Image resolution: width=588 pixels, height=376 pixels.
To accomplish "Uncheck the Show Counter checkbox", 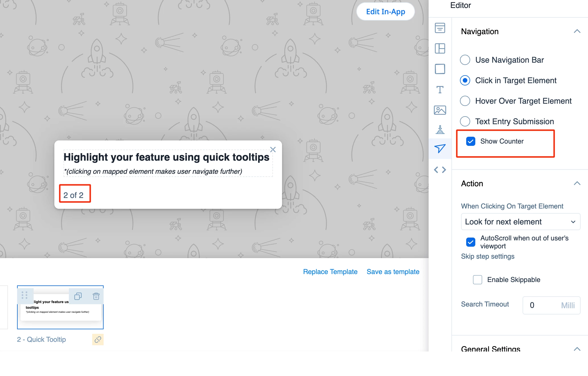I will coord(471,141).
